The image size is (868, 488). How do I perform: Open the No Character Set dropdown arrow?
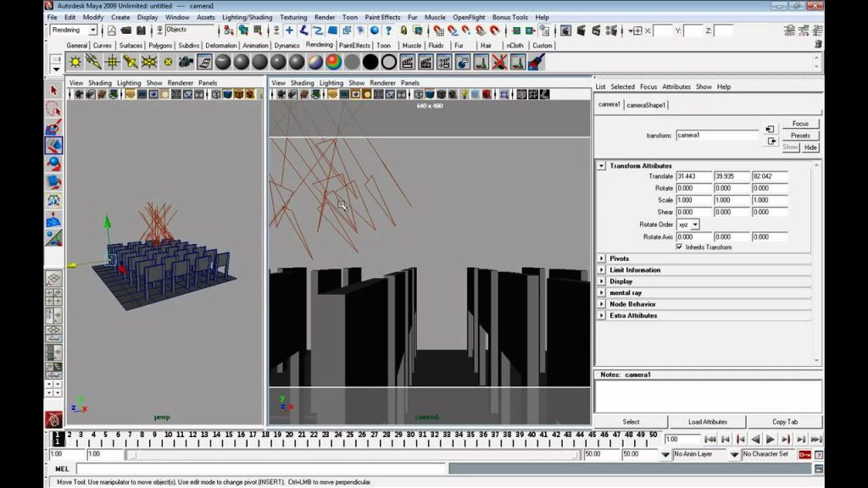[x=734, y=455]
